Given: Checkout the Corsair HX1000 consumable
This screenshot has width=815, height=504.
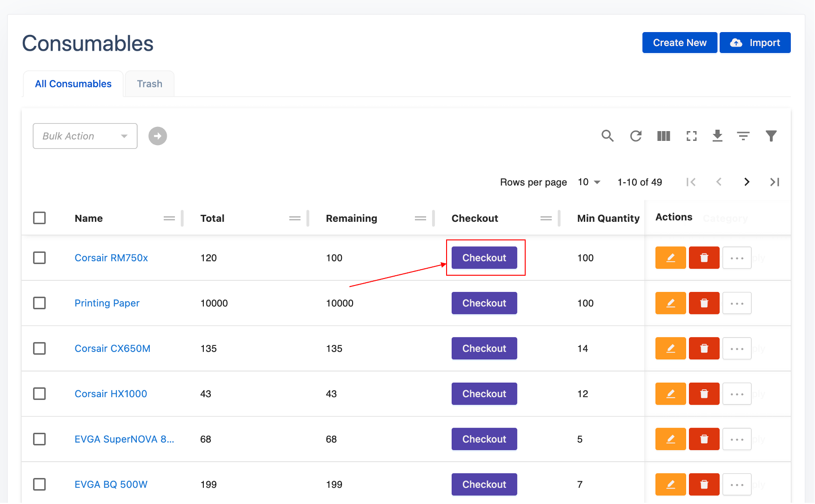Looking at the screenshot, I should [x=484, y=394].
